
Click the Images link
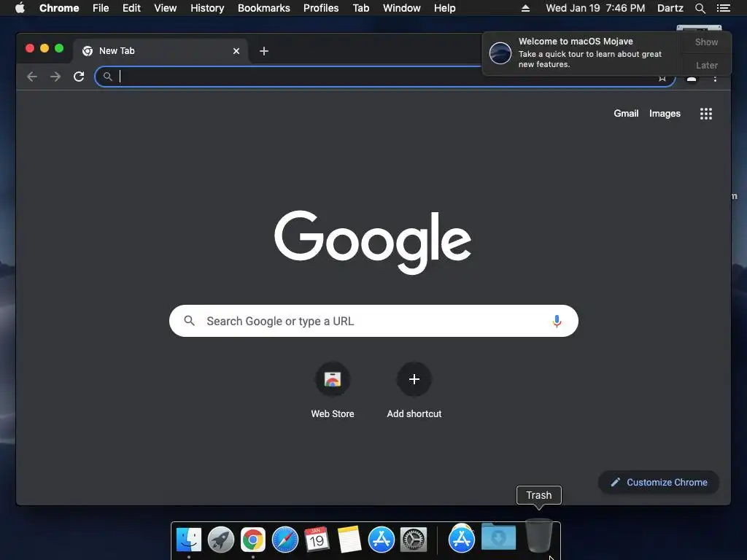point(665,113)
